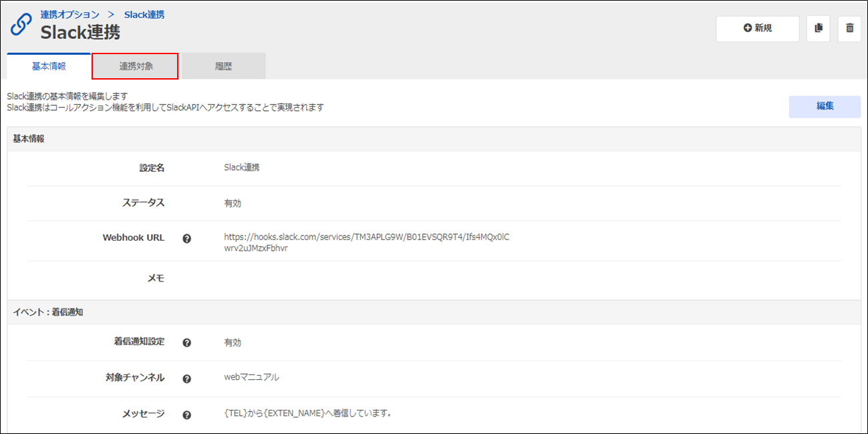Click the Webhook URL field label
The image size is (868, 434).
pos(134,237)
